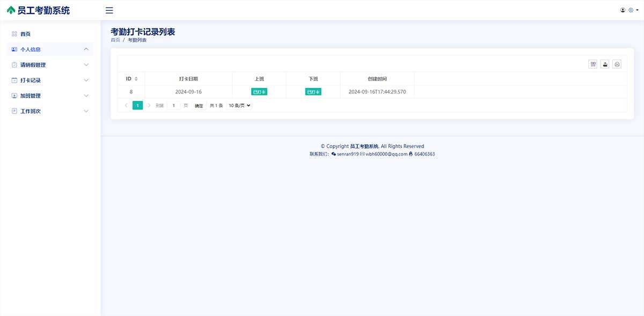Open the column filter icon in table toolbar

(x=592, y=64)
